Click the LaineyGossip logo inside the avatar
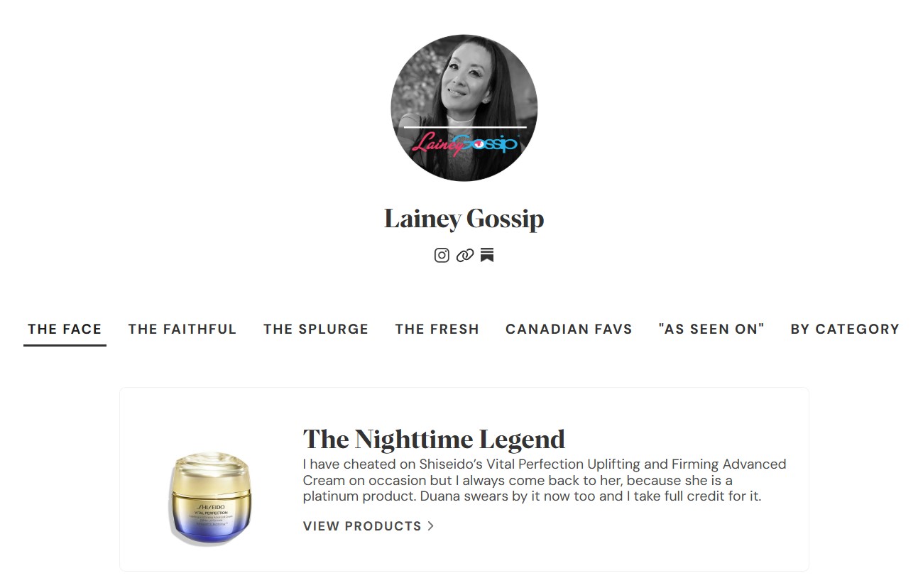 pyautogui.click(x=465, y=144)
